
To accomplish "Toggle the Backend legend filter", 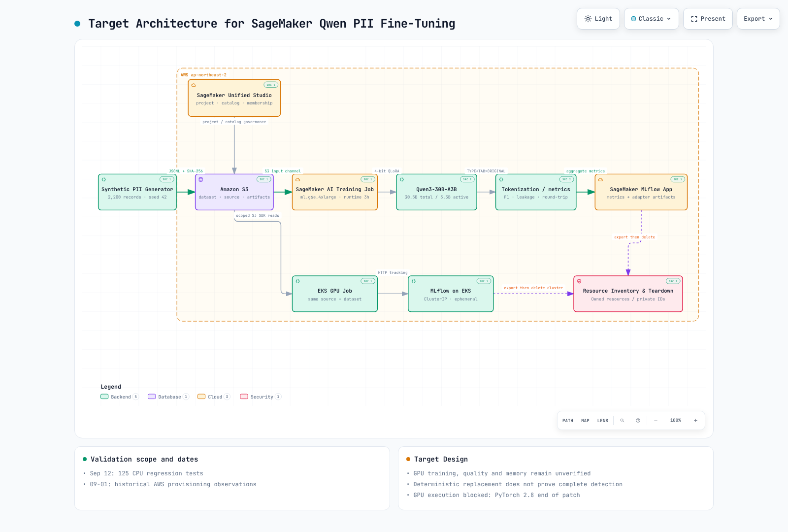I will coord(120,397).
